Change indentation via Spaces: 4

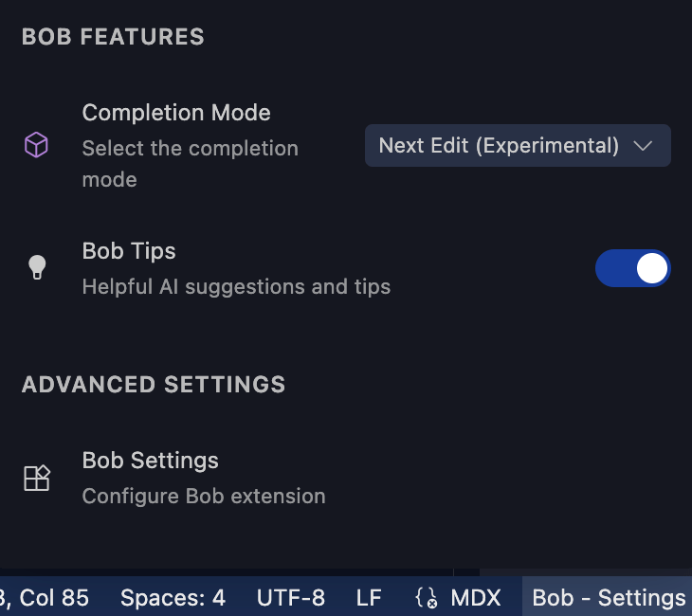tap(173, 598)
